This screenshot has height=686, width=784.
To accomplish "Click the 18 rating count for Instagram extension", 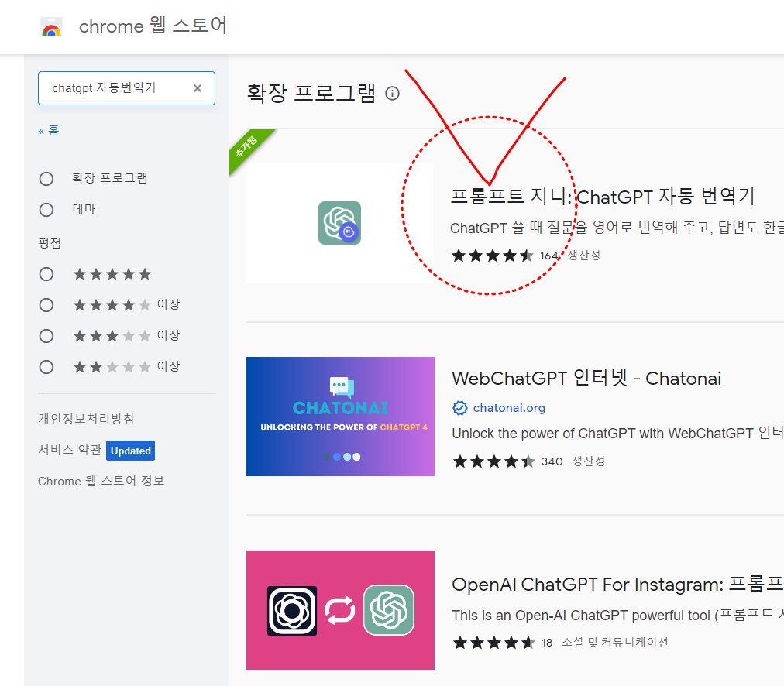I will 547,643.
